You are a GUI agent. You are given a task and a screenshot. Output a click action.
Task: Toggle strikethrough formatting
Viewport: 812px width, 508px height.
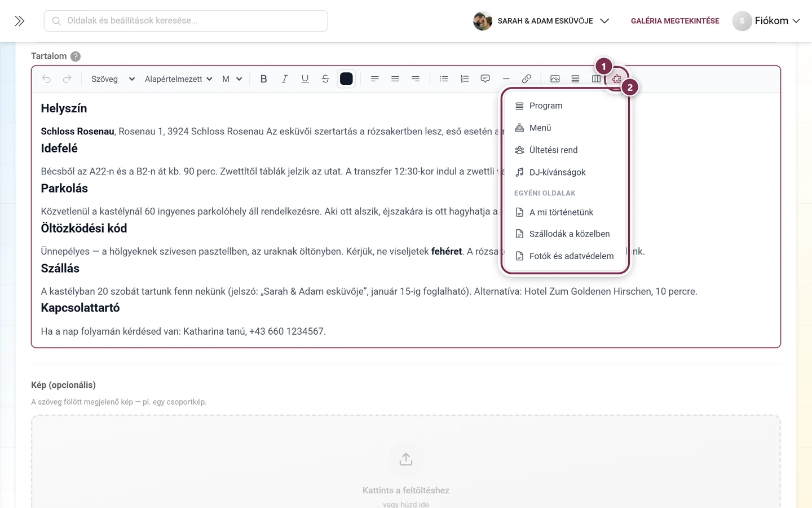click(x=325, y=79)
